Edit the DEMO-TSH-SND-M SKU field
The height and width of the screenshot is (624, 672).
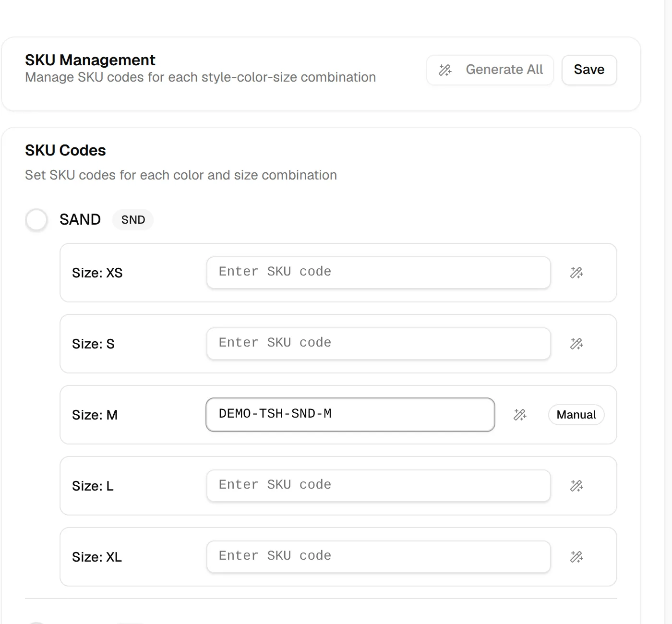pos(350,415)
